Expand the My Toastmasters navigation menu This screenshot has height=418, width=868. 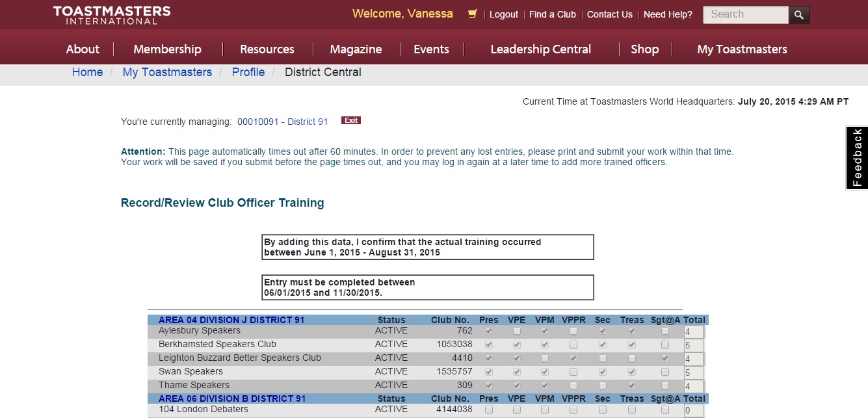click(x=742, y=49)
